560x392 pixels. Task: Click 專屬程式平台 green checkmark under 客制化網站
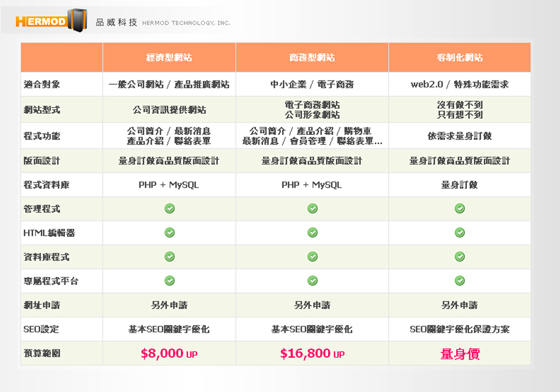point(460,281)
